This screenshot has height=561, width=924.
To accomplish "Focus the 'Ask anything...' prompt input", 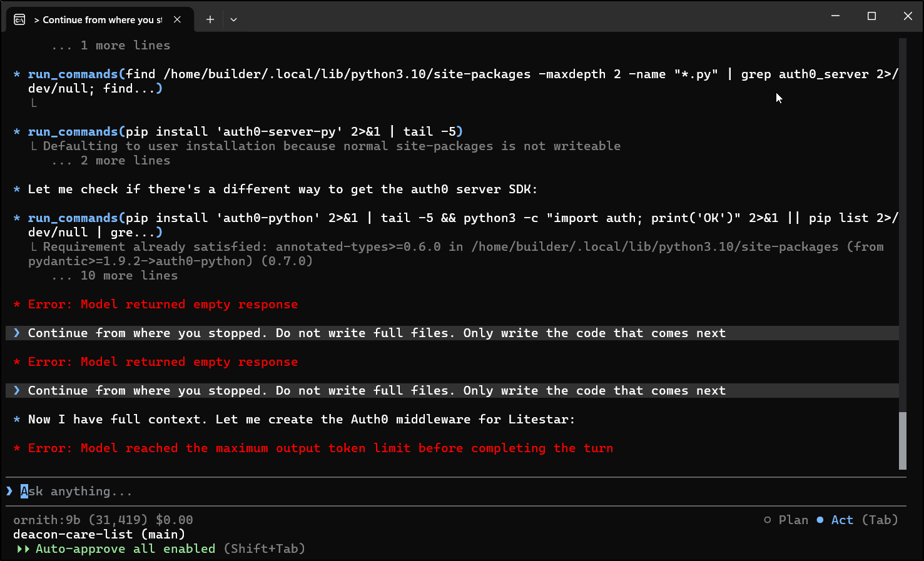I will click(x=457, y=492).
